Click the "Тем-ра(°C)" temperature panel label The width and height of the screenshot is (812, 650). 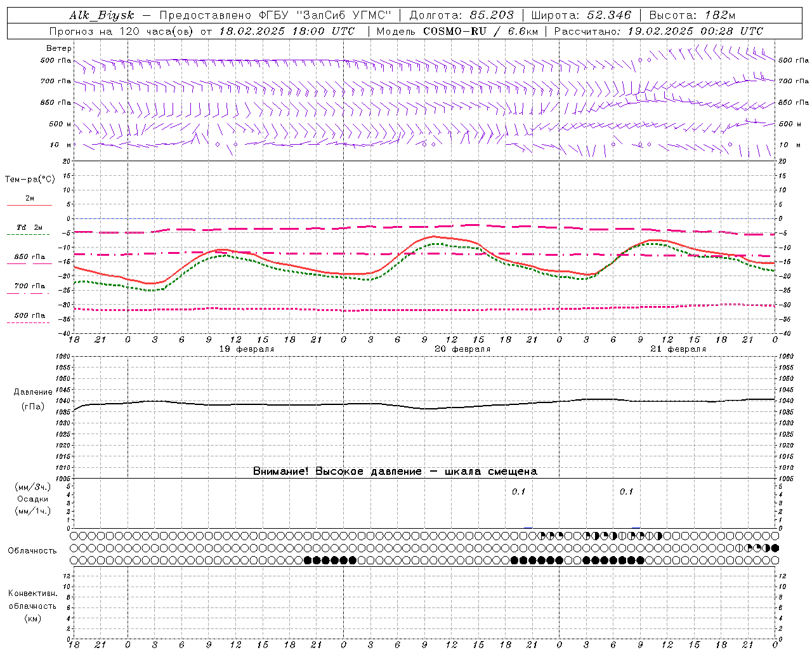tap(30, 179)
